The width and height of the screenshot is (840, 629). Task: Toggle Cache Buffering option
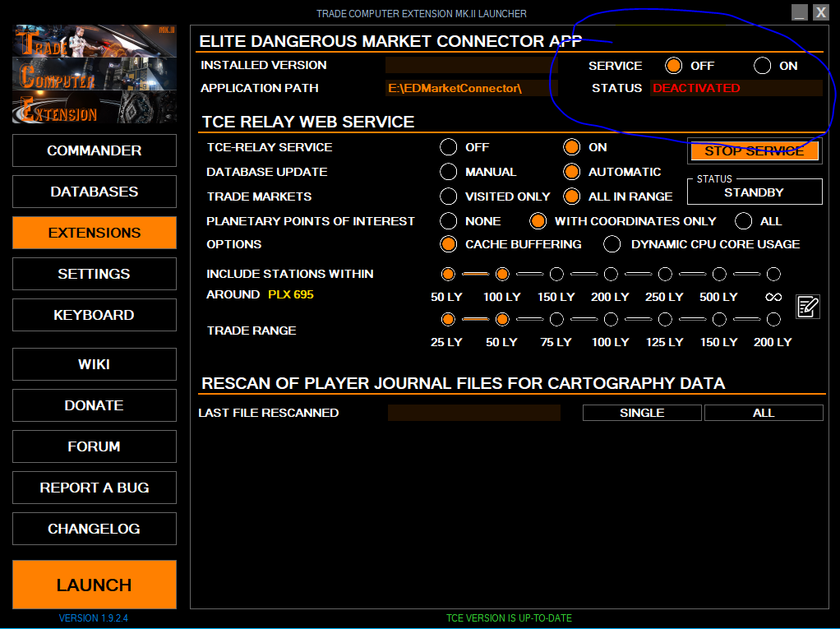(449, 244)
